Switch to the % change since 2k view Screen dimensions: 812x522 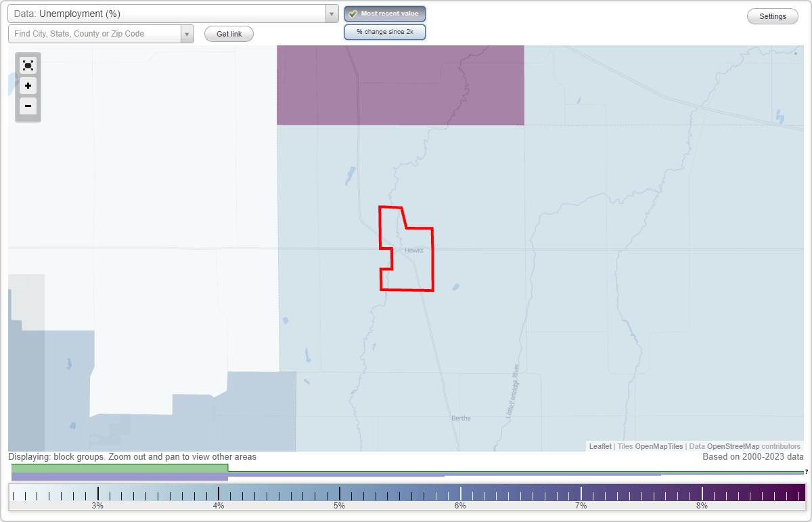[x=384, y=31]
